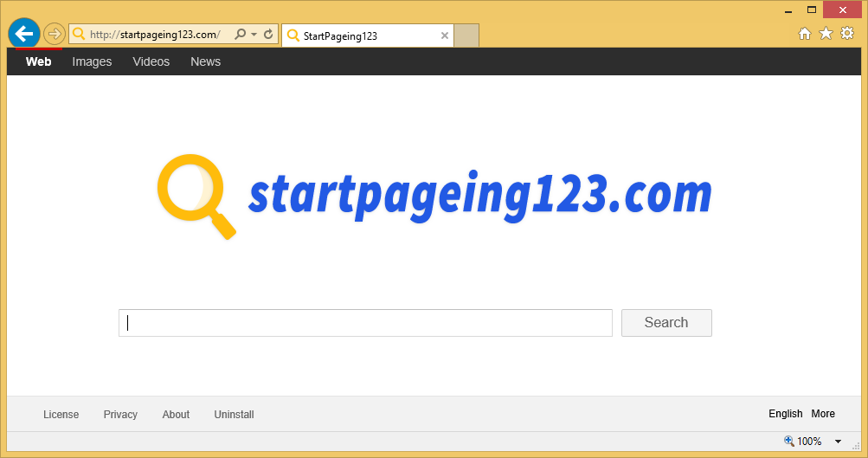Image resolution: width=868 pixels, height=458 pixels.
Task: Select English language option
Action: point(786,414)
